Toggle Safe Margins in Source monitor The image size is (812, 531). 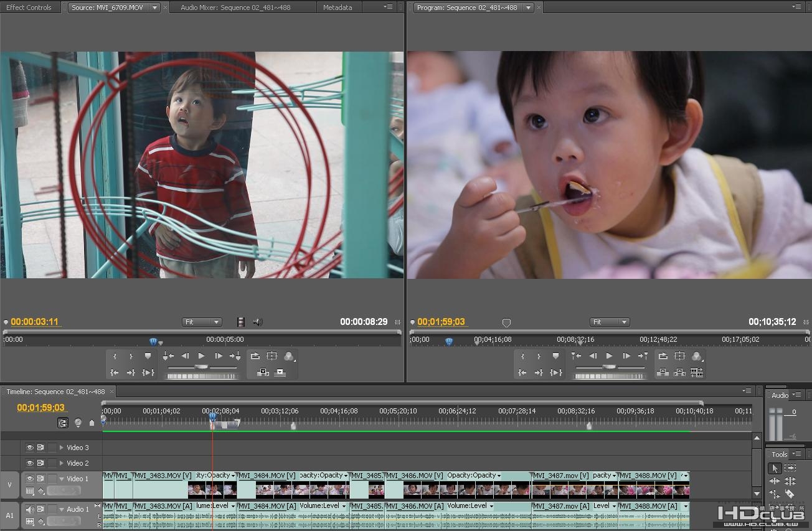click(x=271, y=356)
